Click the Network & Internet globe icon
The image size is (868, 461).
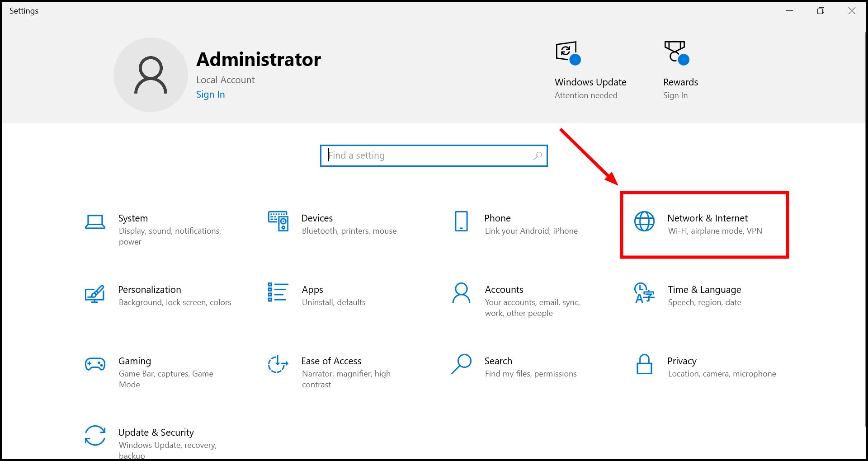(644, 221)
